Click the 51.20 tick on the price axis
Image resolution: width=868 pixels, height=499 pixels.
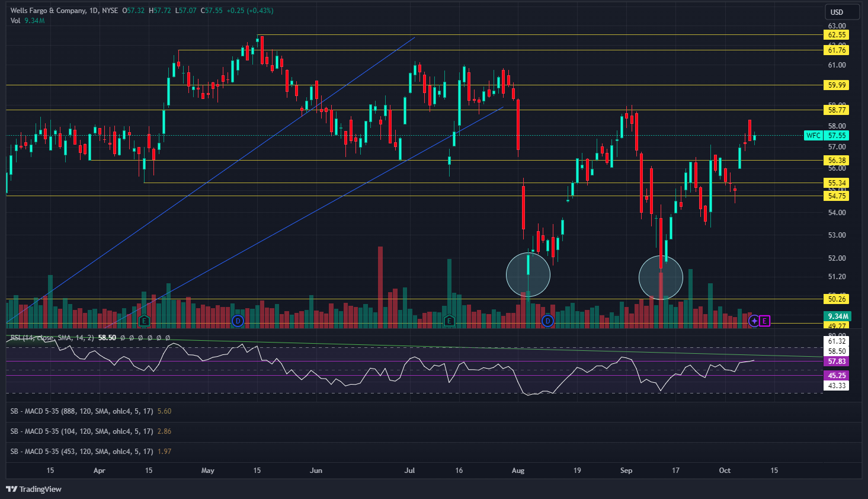tap(837, 277)
